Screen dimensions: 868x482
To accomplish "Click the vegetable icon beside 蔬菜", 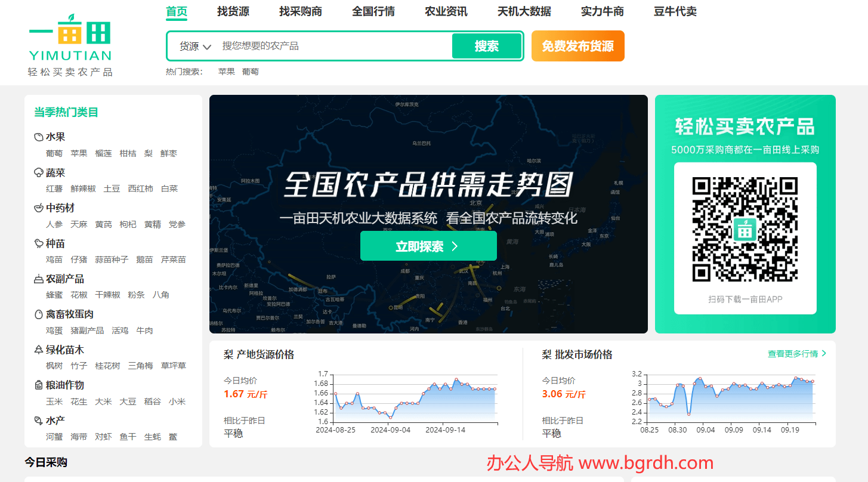I will click(39, 173).
